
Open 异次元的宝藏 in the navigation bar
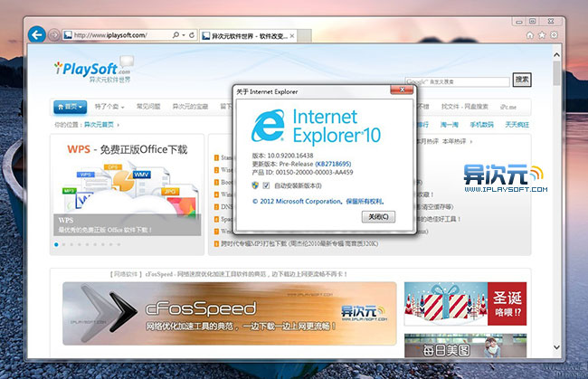190,107
